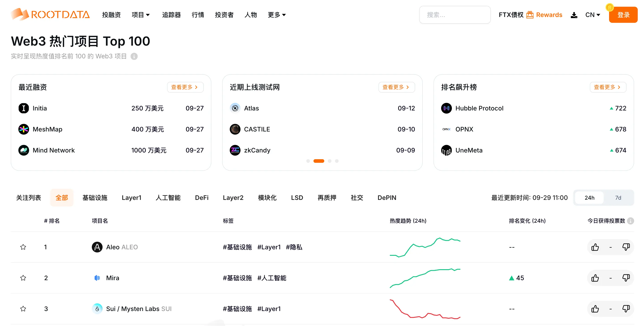Click the download app icon
The image size is (644, 326).
click(x=574, y=15)
